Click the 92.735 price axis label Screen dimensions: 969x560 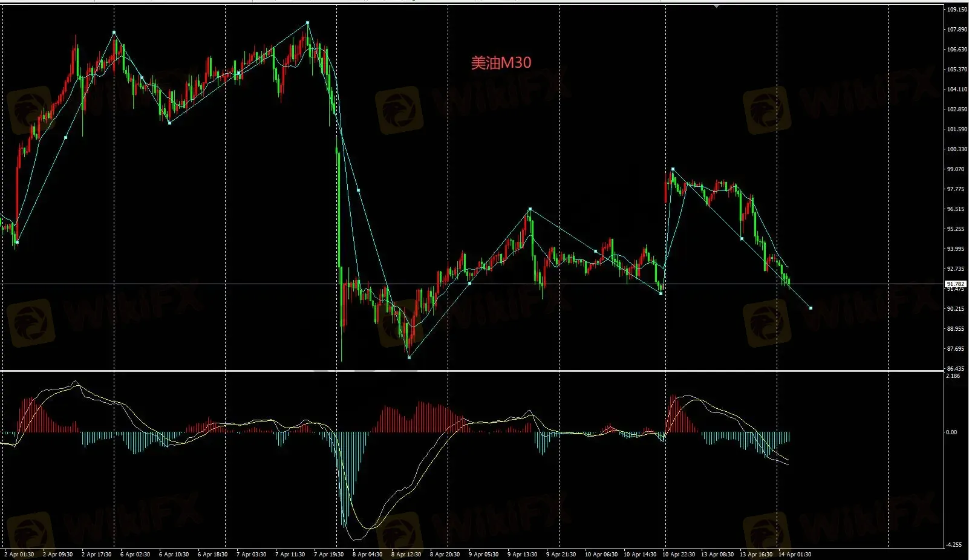click(956, 269)
